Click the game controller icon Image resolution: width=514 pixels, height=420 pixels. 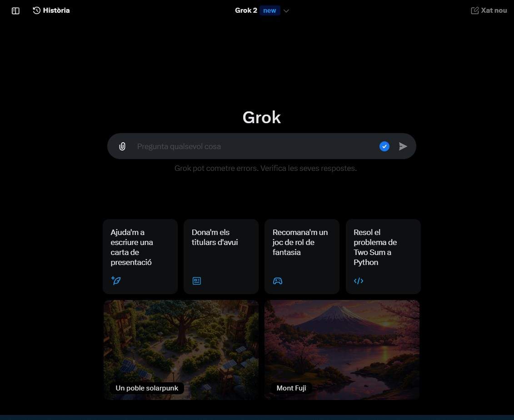278,281
